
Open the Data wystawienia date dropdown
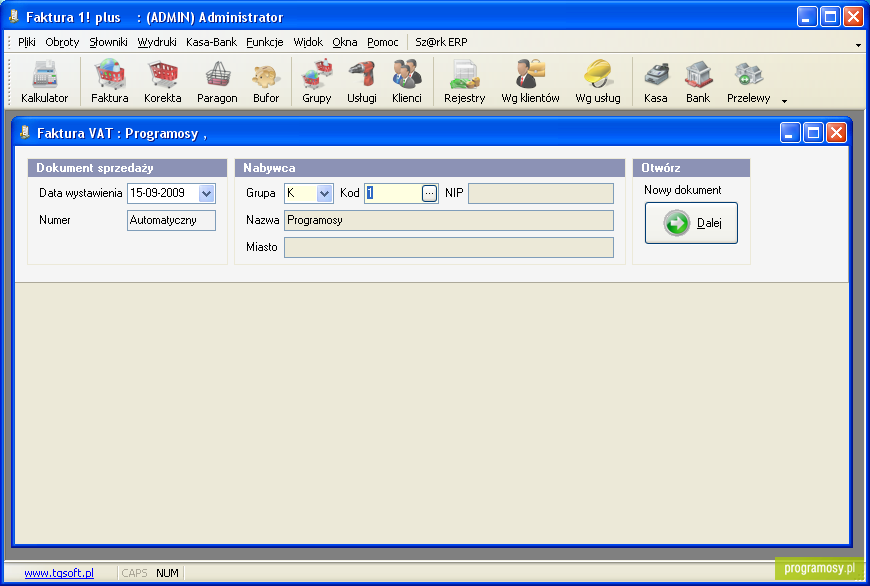[206, 193]
